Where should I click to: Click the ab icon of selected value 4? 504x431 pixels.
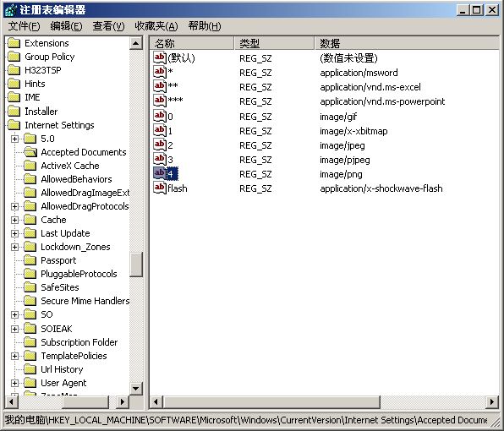pyautogui.click(x=160, y=173)
